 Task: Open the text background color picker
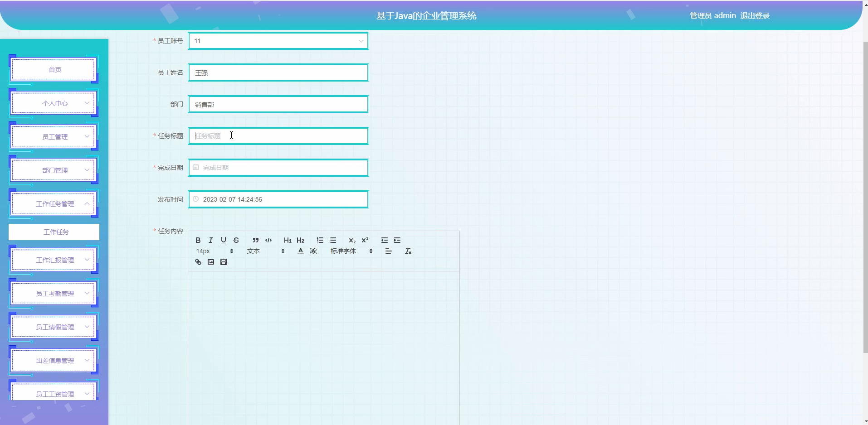click(x=313, y=251)
